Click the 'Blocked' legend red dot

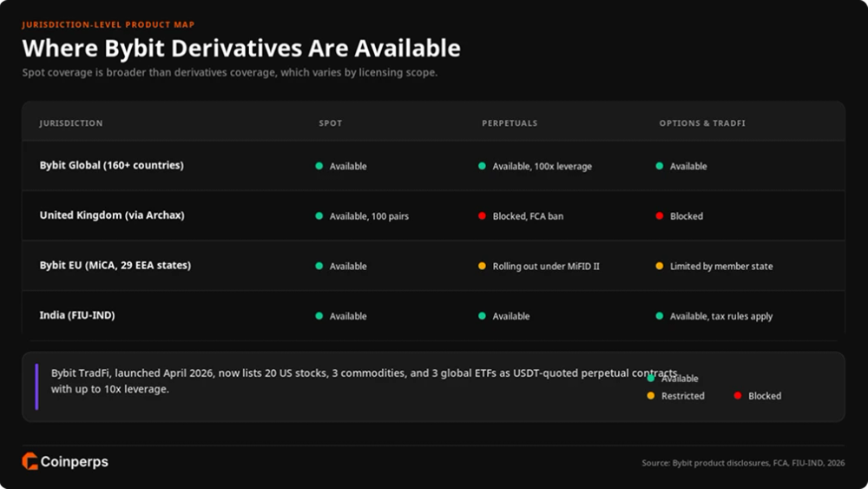coord(737,395)
